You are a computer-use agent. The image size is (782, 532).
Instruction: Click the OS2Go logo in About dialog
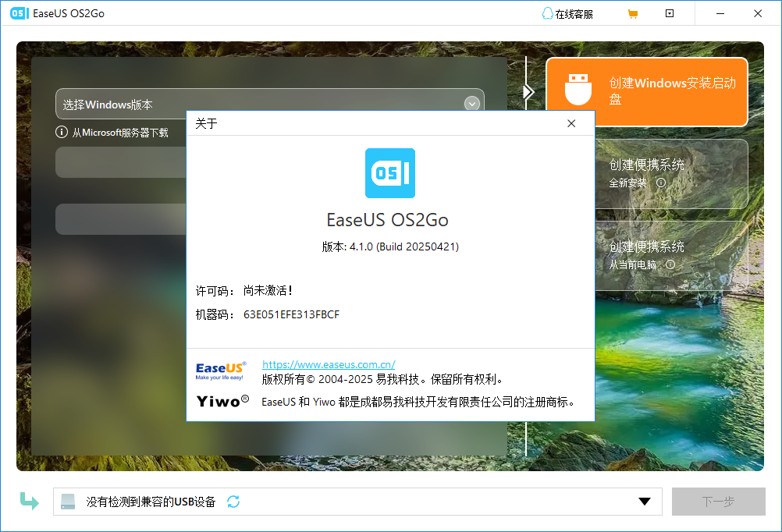click(390, 173)
